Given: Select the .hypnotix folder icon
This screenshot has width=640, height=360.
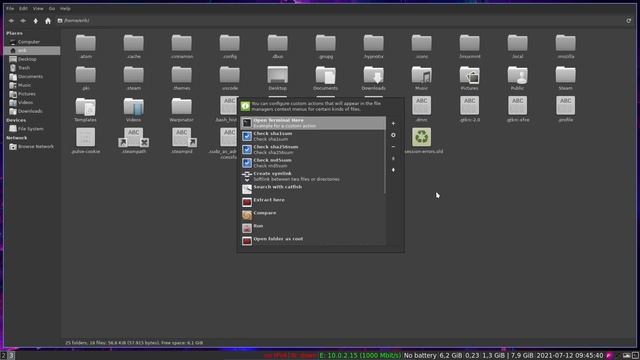Looking at the screenshot, I should tap(373, 43).
